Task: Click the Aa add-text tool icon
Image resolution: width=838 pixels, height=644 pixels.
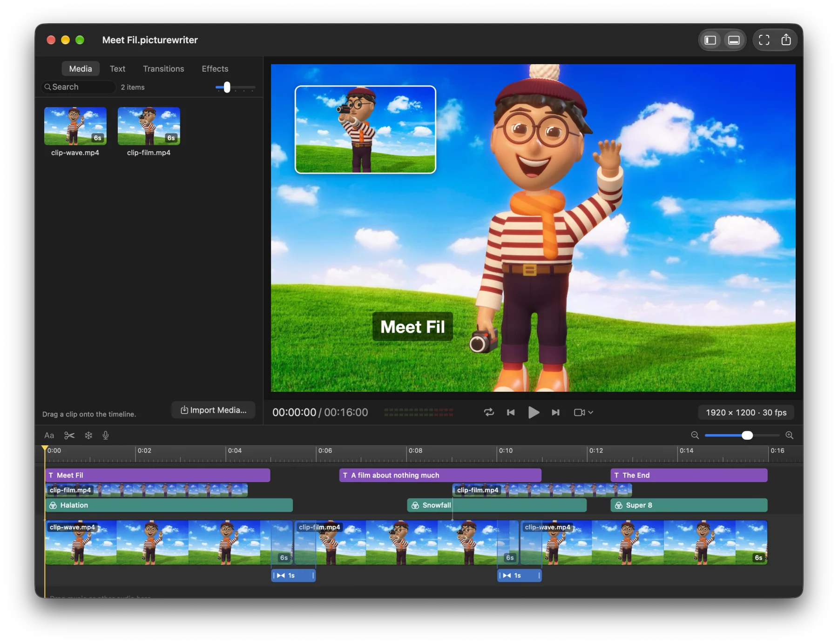Action: tap(49, 436)
